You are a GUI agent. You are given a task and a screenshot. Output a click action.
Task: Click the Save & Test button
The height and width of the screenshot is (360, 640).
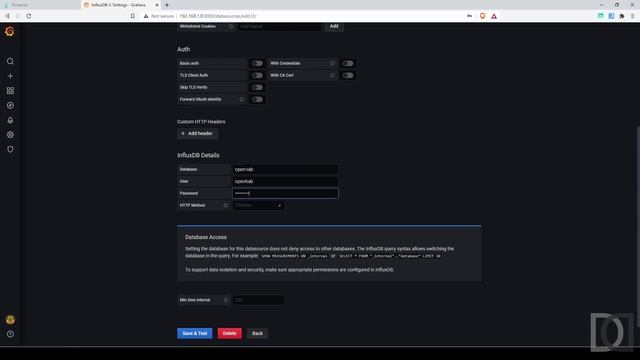[x=195, y=333]
